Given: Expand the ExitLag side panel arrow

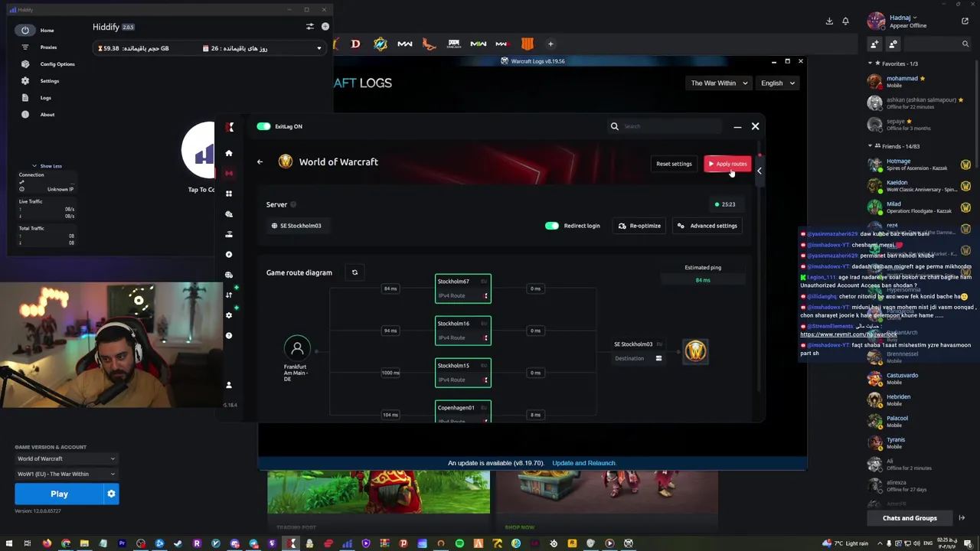Looking at the screenshot, I should 759,171.
